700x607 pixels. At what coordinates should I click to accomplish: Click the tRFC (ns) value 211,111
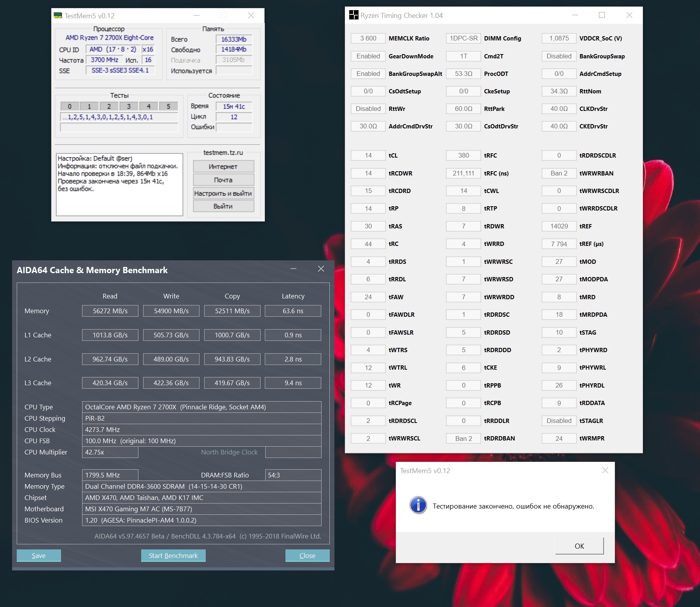point(464,173)
